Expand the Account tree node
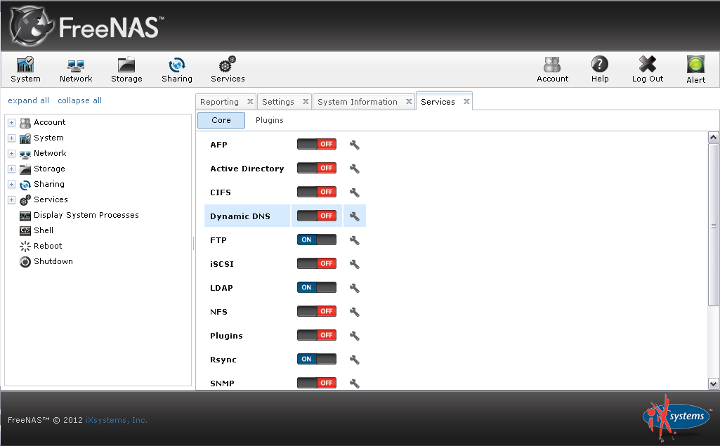 12,123
